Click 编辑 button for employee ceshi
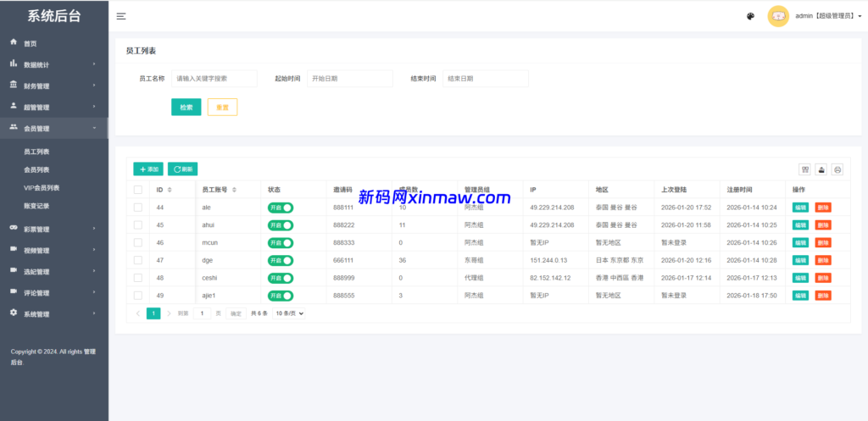868x421 pixels. (x=800, y=279)
